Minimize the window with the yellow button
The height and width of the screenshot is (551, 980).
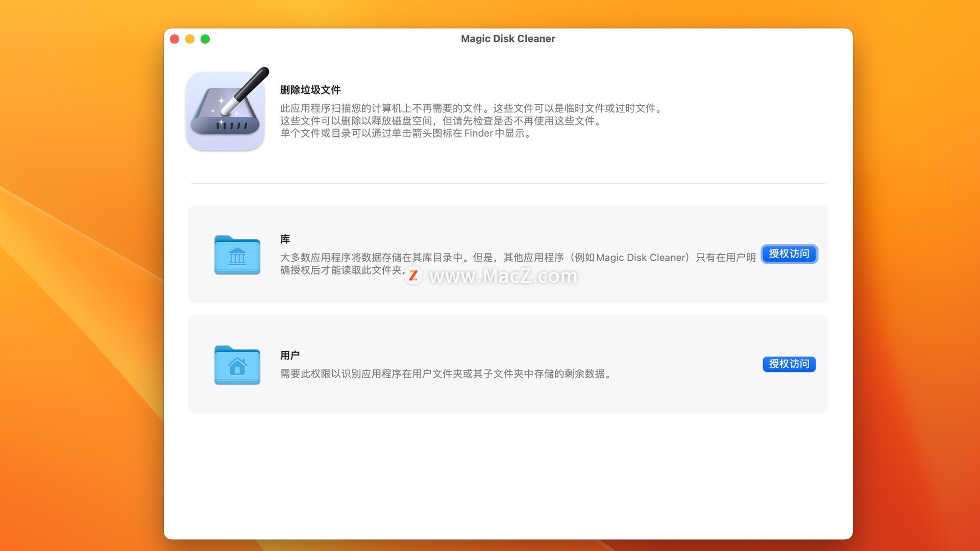click(190, 39)
